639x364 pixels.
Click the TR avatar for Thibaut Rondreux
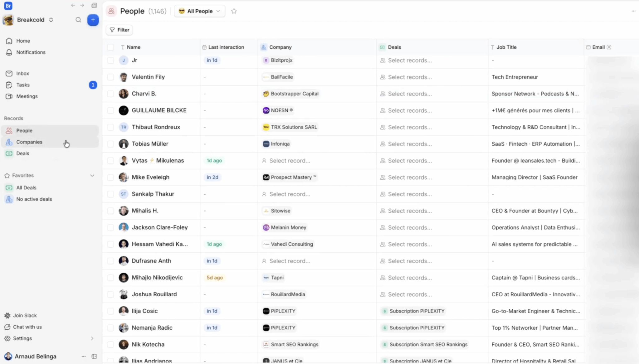(x=124, y=127)
